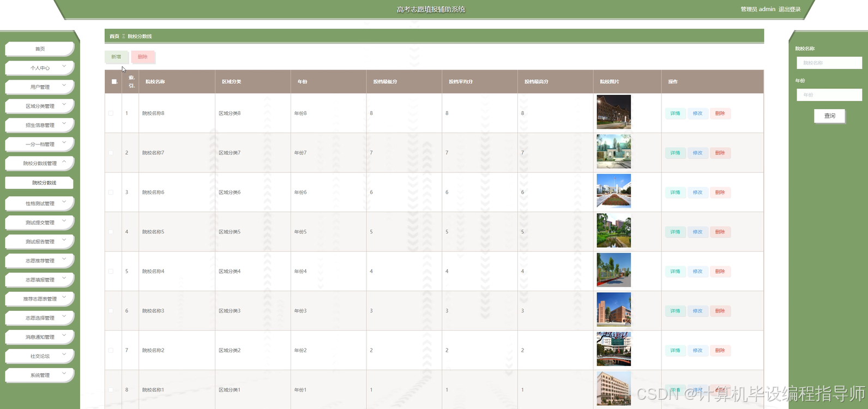Expand the 志愿推荐管理 sidebar menu
868x409 pixels.
click(40, 261)
